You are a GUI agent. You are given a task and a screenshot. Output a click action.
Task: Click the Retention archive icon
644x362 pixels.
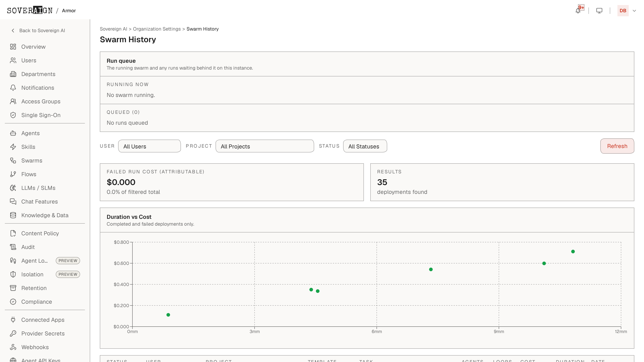coord(13,288)
